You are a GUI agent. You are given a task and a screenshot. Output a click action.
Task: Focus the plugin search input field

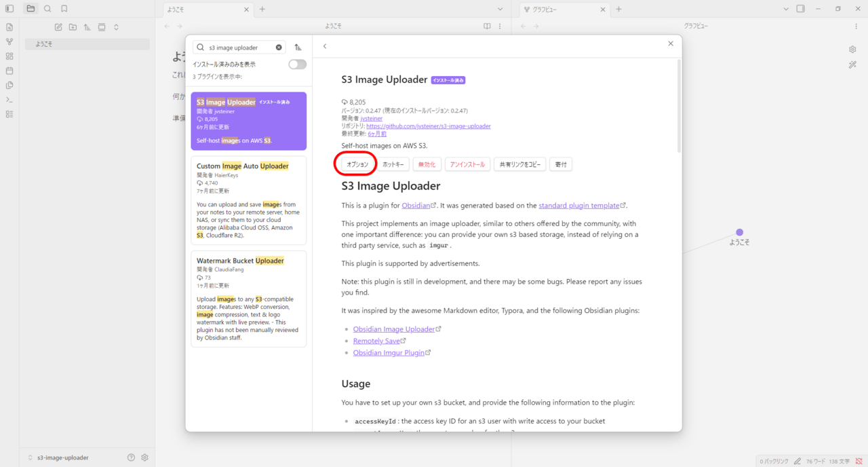[x=238, y=48]
